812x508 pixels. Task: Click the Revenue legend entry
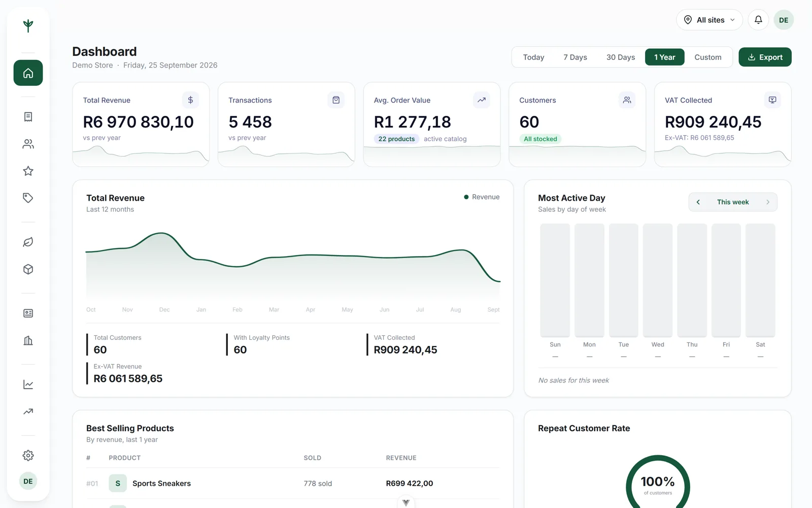482,197
